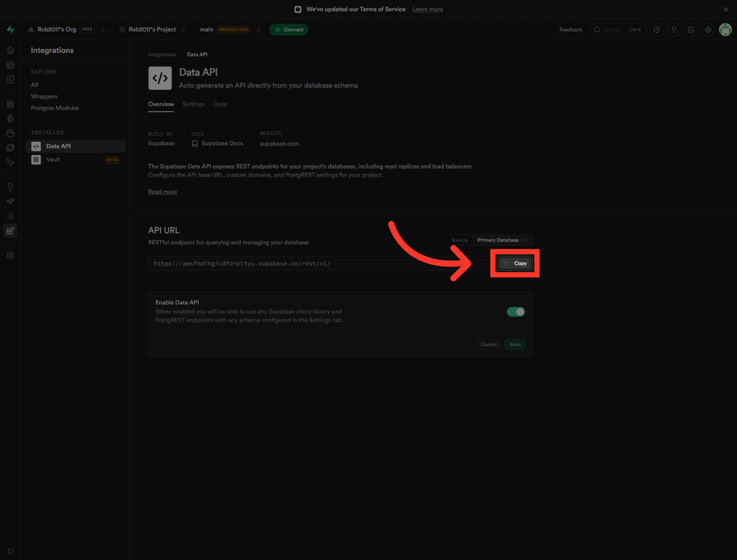Open the installed Vault integration
Screen dimensions: 737x560
pos(76,160)
